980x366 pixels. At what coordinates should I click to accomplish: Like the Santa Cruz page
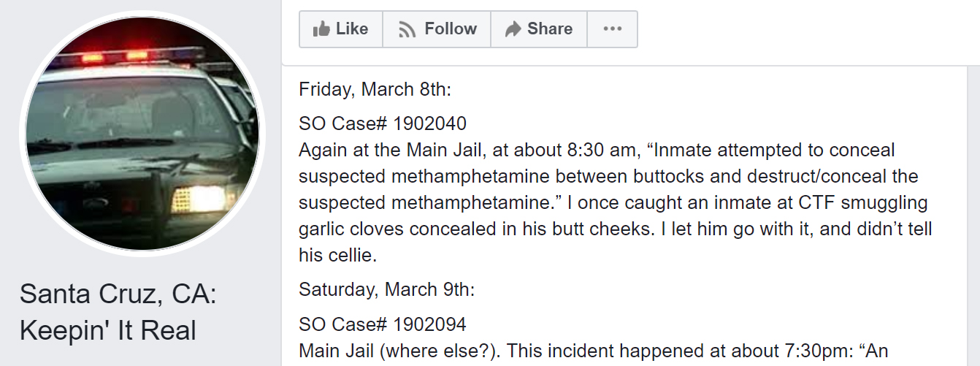coord(341,29)
